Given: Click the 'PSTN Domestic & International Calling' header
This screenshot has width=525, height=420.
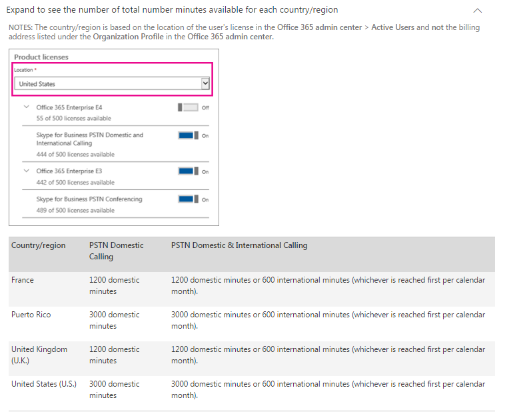Looking at the screenshot, I should (x=239, y=245).
